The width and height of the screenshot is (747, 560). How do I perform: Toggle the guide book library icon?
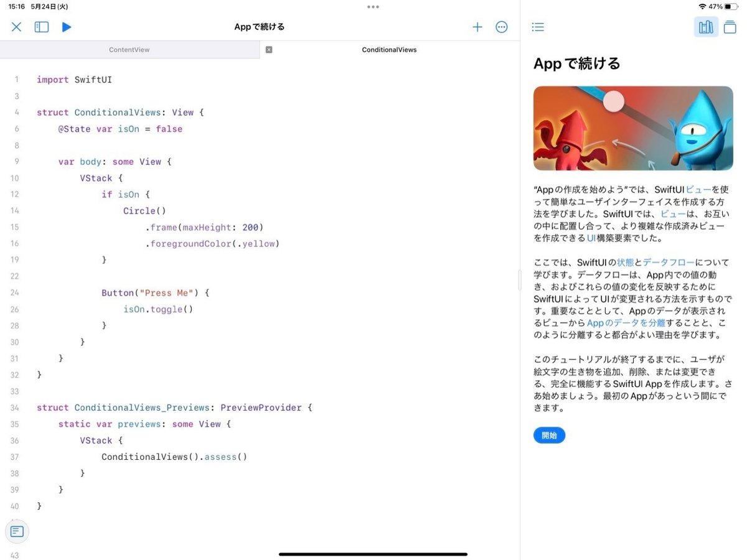pyautogui.click(x=706, y=27)
